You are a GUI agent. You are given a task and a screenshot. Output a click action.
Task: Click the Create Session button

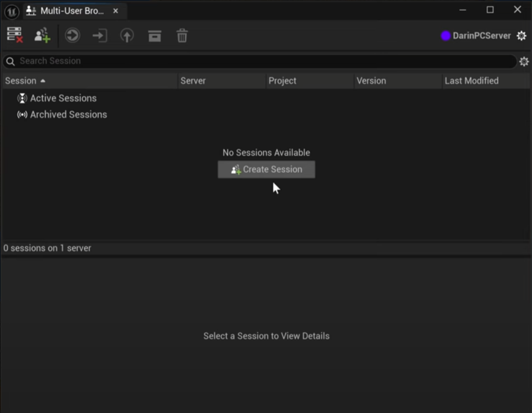266,169
